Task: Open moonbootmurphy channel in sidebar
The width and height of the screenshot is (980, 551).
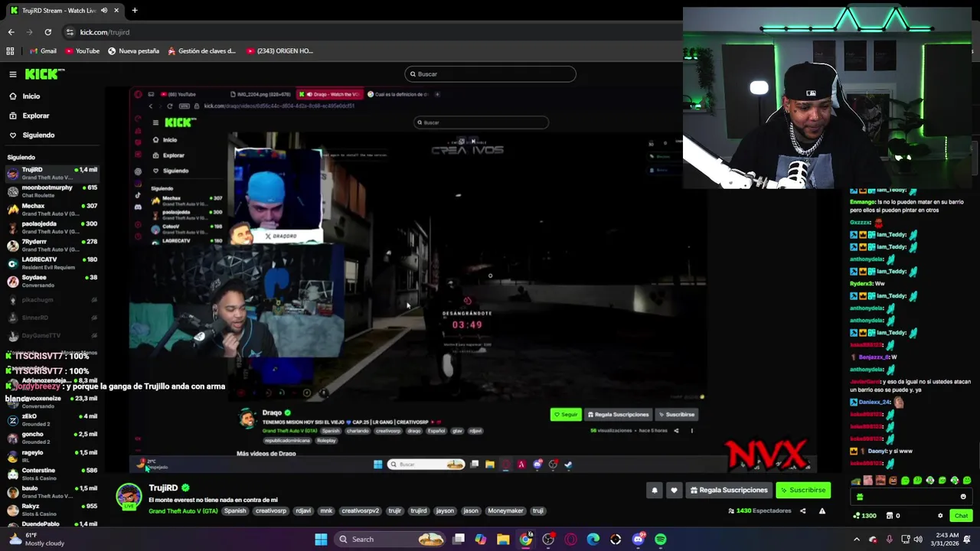Action: 52,191
